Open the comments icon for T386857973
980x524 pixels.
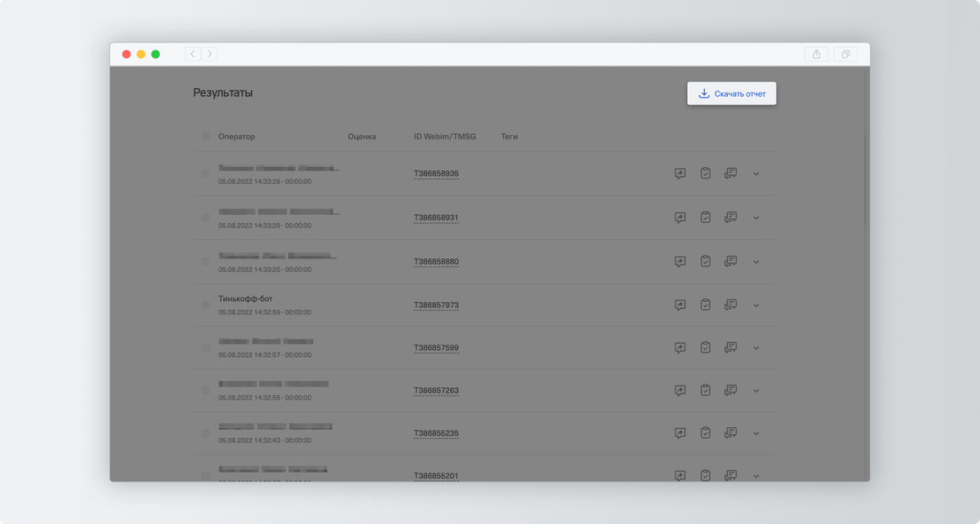click(x=731, y=305)
